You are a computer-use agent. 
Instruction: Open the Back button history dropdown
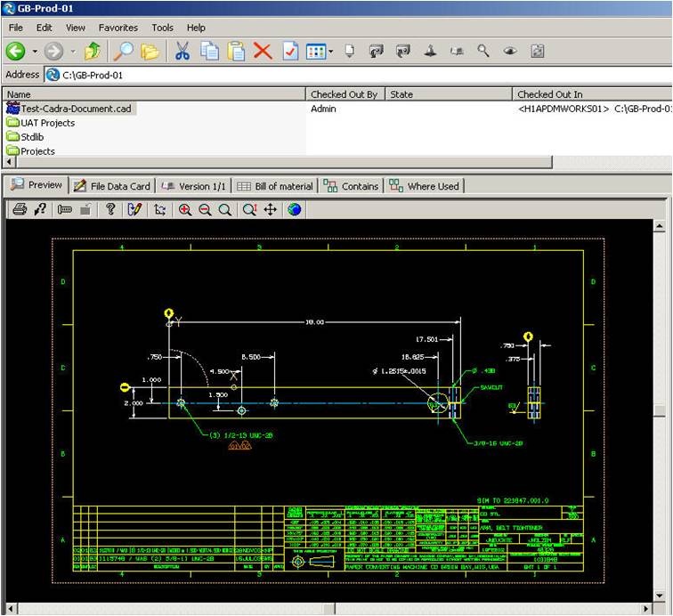(x=35, y=52)
